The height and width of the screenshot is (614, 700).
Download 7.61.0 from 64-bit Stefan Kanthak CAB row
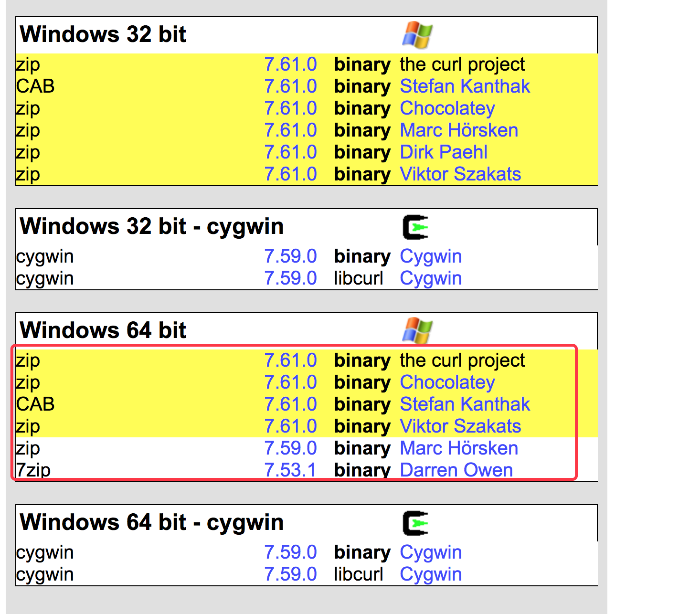click(x=291, y=404)
